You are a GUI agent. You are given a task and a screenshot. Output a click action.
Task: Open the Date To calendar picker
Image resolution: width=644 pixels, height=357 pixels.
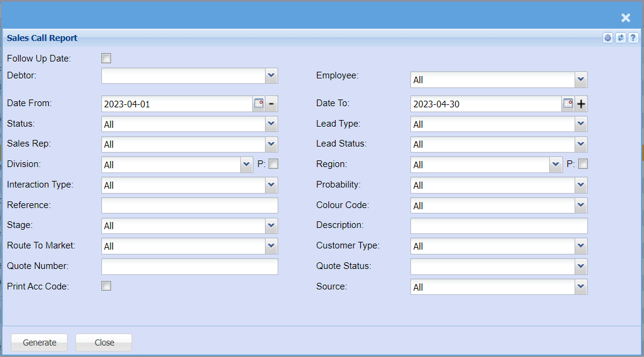(568, 104)
